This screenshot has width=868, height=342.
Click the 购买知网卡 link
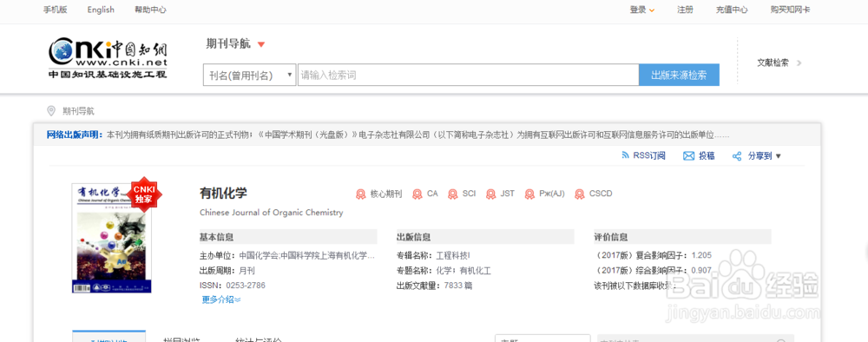pos(791,10)
